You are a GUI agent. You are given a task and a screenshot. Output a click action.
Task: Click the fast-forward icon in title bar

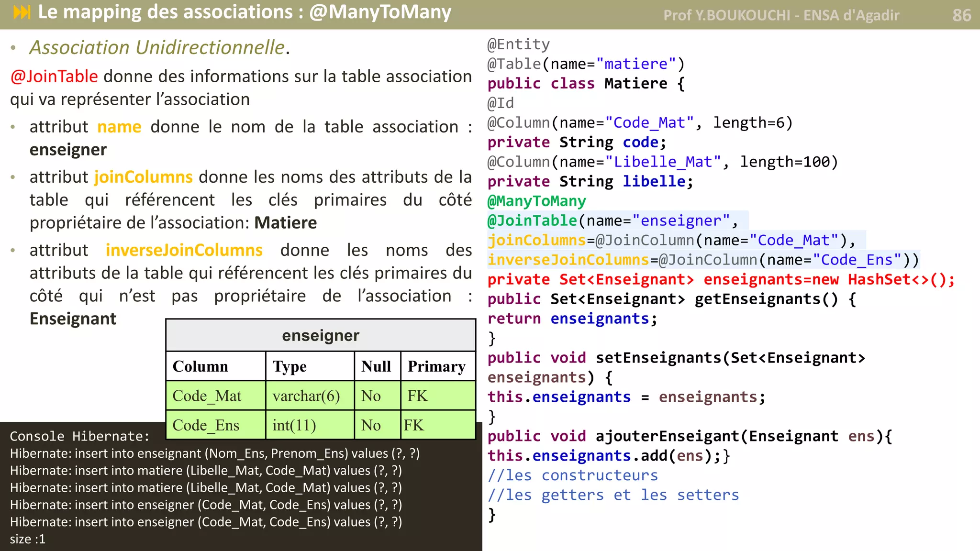pyautogui.click(x=22, y=12)
